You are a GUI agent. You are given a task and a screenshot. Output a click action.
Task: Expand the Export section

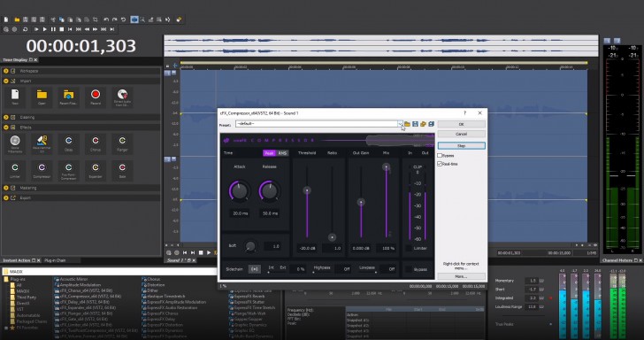point(5,197)
